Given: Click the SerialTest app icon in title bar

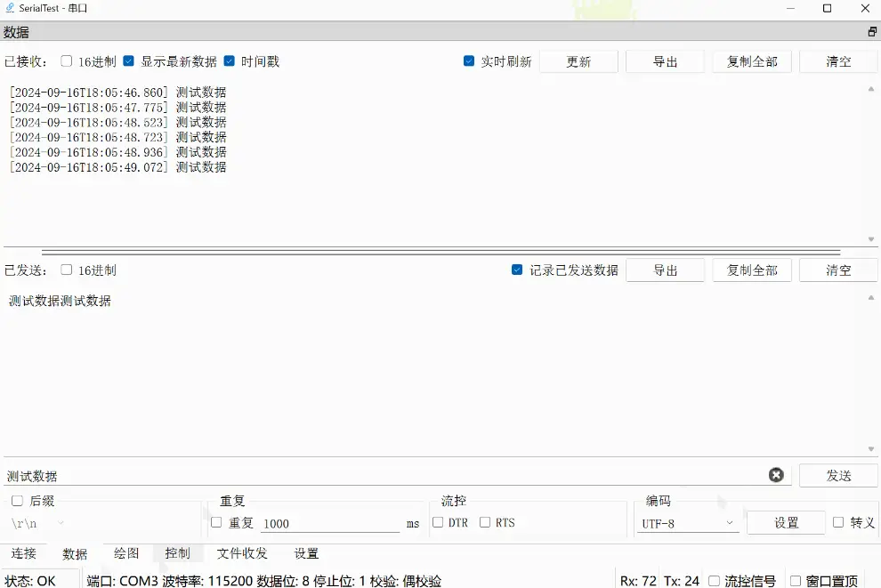Looking at the screenshot, I should point(10,8).
